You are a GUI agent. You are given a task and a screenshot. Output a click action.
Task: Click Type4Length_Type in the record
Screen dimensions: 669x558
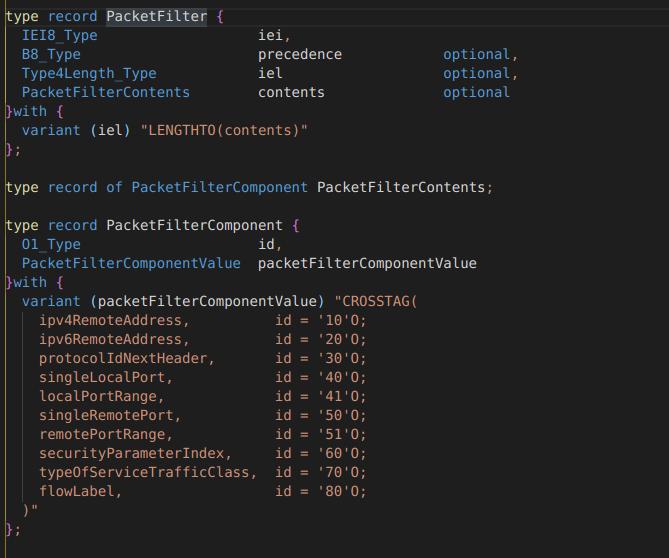89,73
